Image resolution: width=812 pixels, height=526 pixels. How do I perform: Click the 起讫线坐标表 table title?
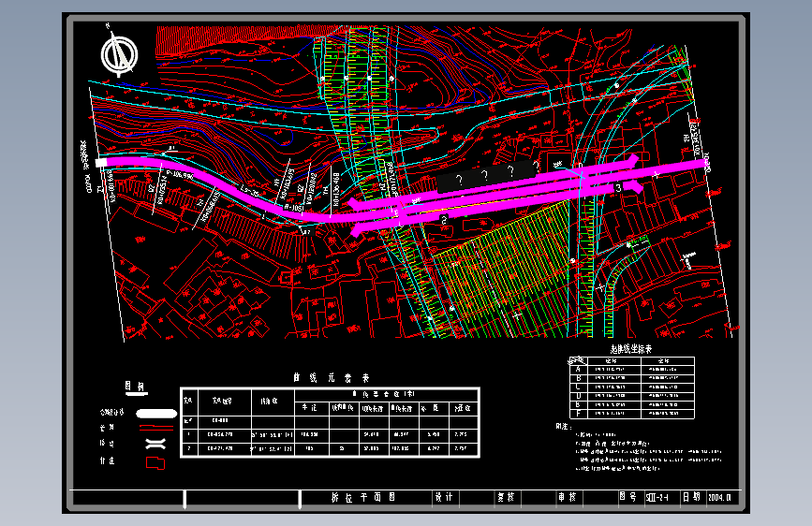[630, 349]
